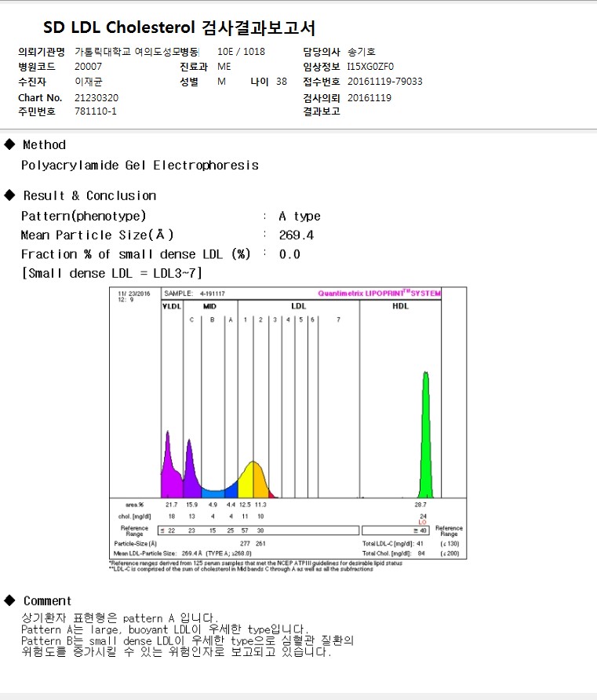
Task: Click the chart date label 11/23/2016
Action: click(x=134, y=293)
